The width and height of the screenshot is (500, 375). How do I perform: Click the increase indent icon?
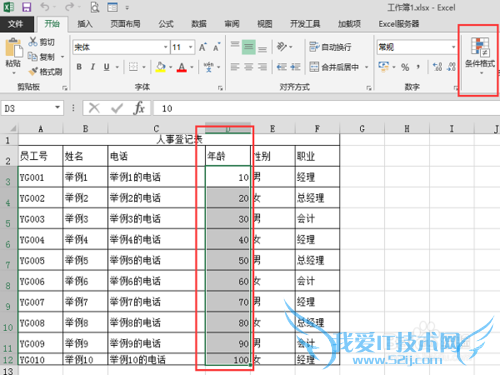tap(295, 67)
